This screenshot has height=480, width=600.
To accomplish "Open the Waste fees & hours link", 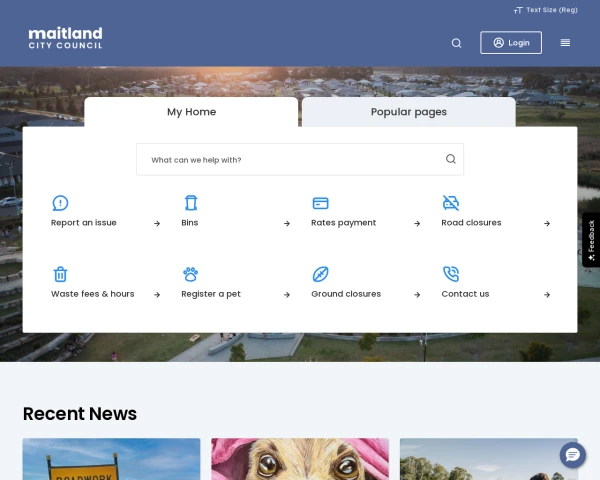I will click(93, 294).
